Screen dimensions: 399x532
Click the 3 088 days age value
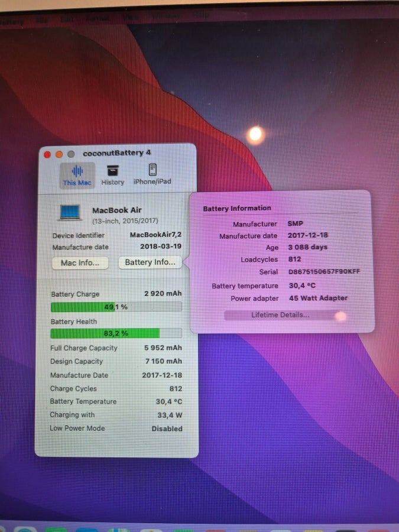click(308, 247)
